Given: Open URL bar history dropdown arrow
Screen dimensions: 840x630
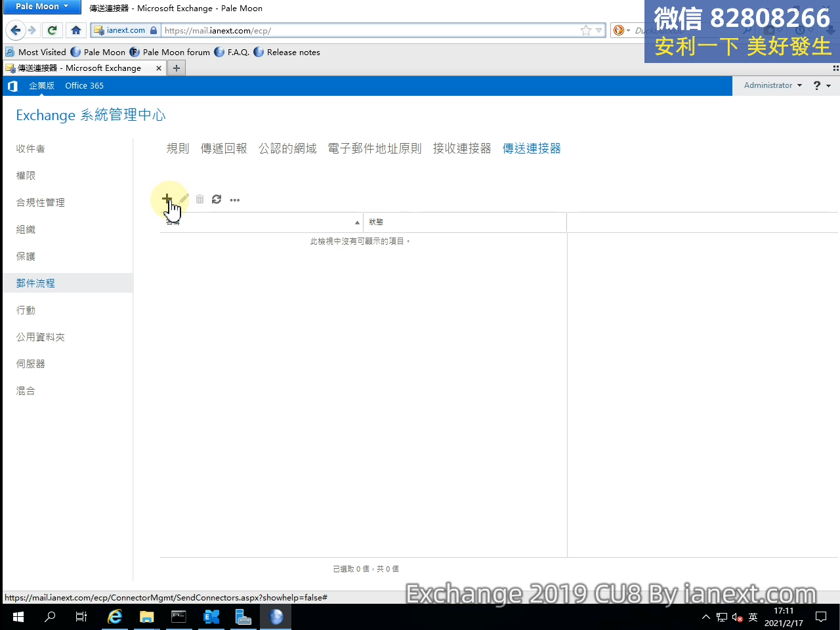Looking at the screenshot, I should pyautogui.click(x=598, y=30).
